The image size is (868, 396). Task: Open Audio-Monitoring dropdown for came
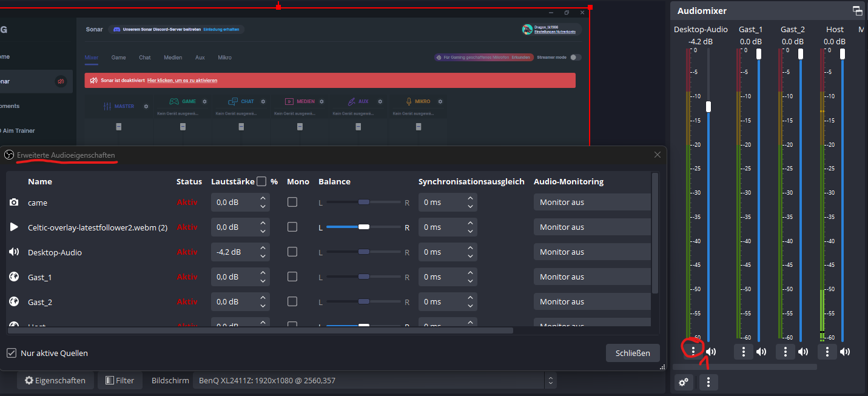click(x=591, y=202)
